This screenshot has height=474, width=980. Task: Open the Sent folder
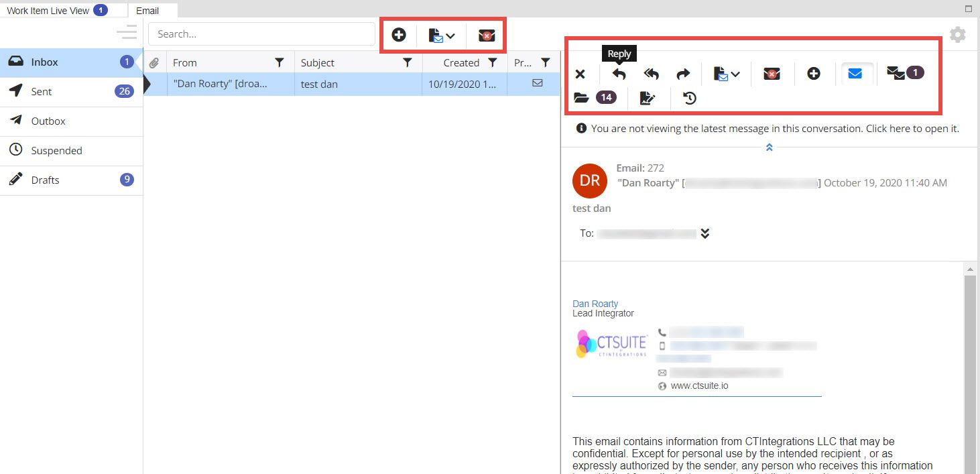(x=42, y=92)
